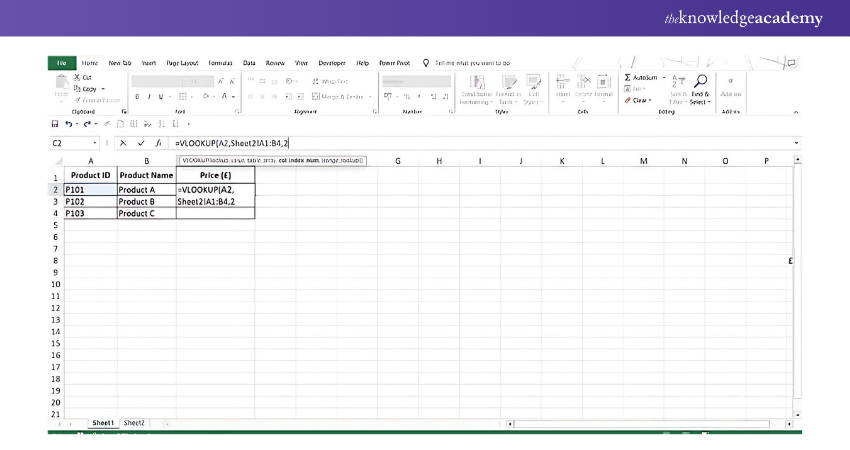Click the Find & Select magnifier icon
850x450 pixels.
[x=700, y=82]
